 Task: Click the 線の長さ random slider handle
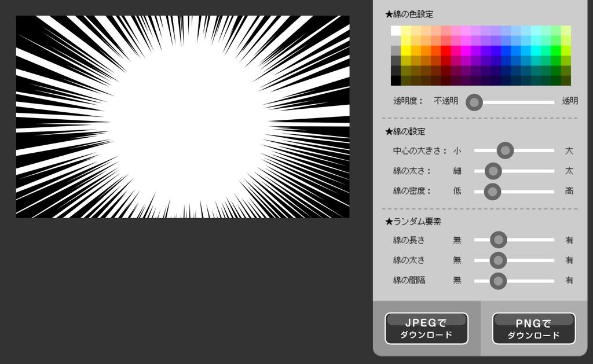(499, 240)
